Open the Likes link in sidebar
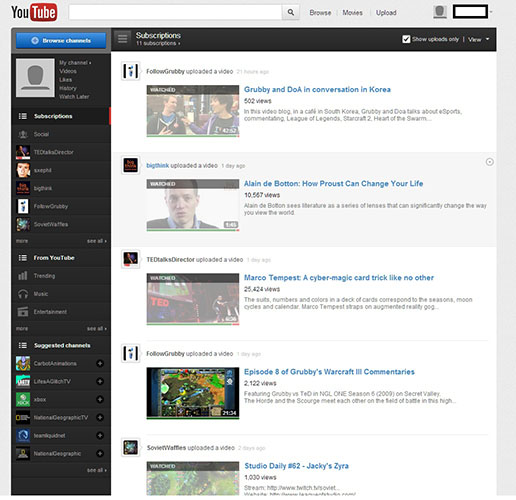The width and height of the screenshot is (516, 500). [65, 80]
